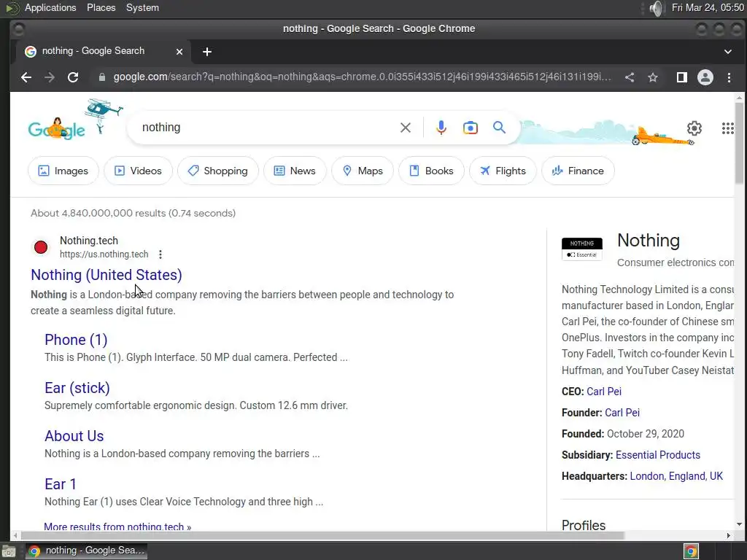Open the Maps filter

[363, 171]
